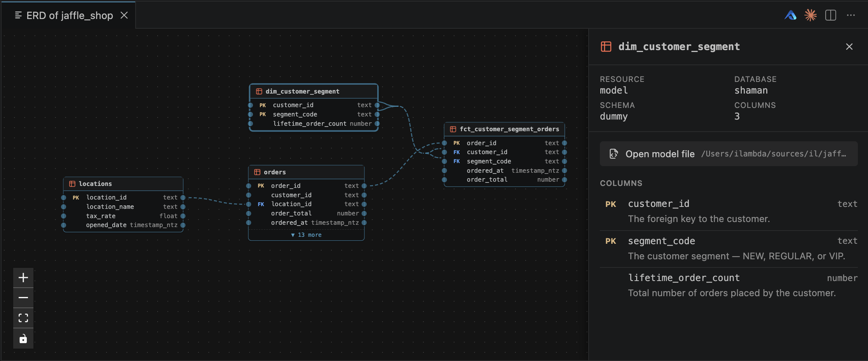
Task: Click order_id row in fct_customer_segment_orders
Action: pos(504,143)
